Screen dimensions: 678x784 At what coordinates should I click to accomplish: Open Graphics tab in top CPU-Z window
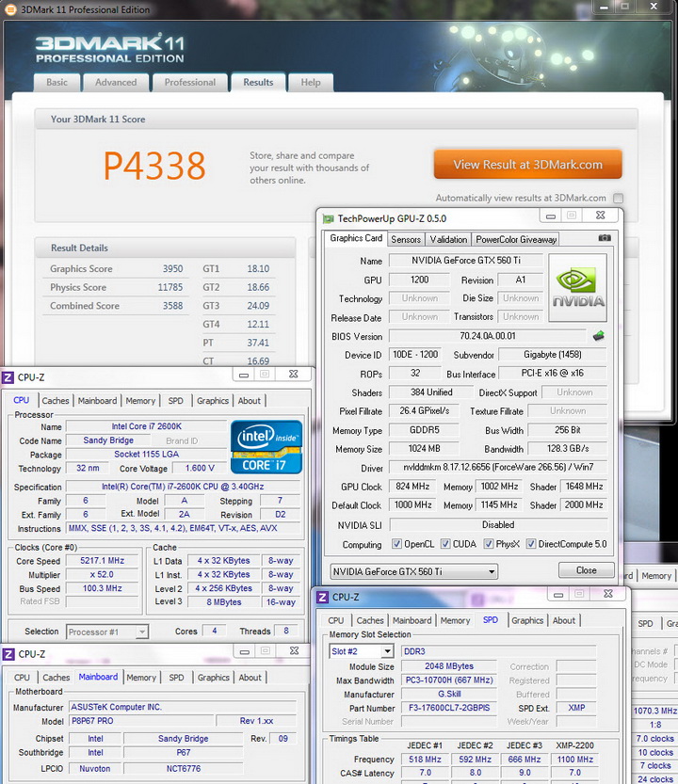tap(213, 401)
